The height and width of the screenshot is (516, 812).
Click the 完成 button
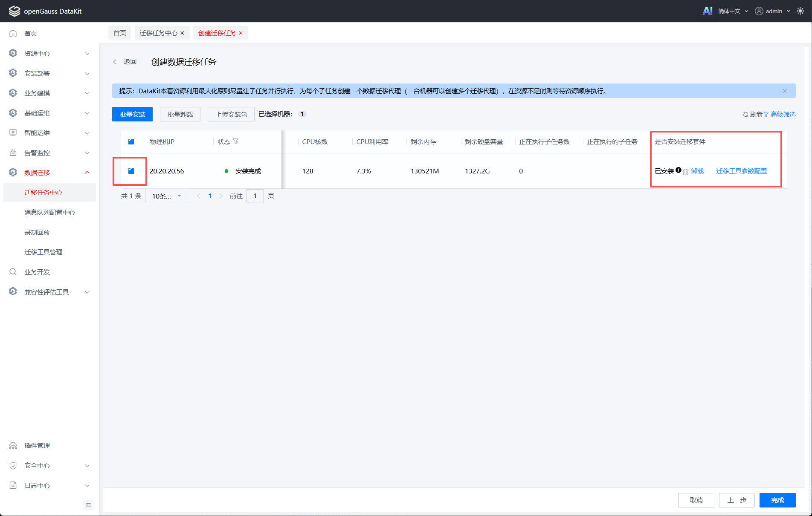pyautogui.click(x=777, y=500)
